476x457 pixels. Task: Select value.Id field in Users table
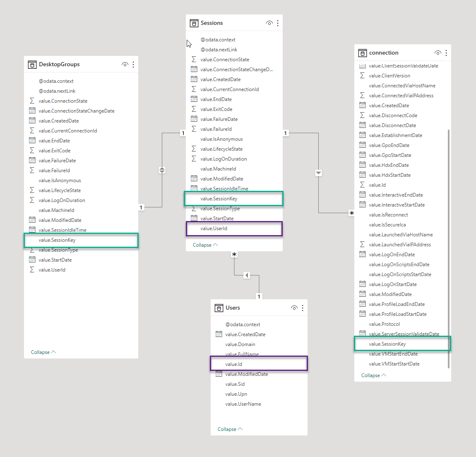coord(234,364)
